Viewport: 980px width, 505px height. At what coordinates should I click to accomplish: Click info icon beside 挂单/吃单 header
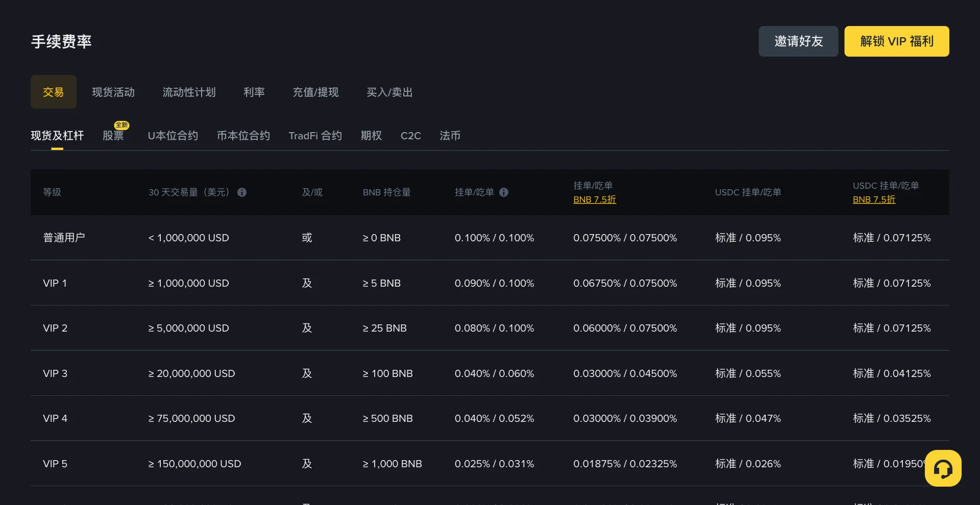click(x=504, y=192)
